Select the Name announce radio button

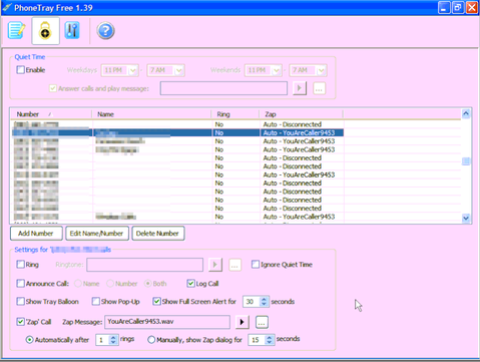click(78, 284)
